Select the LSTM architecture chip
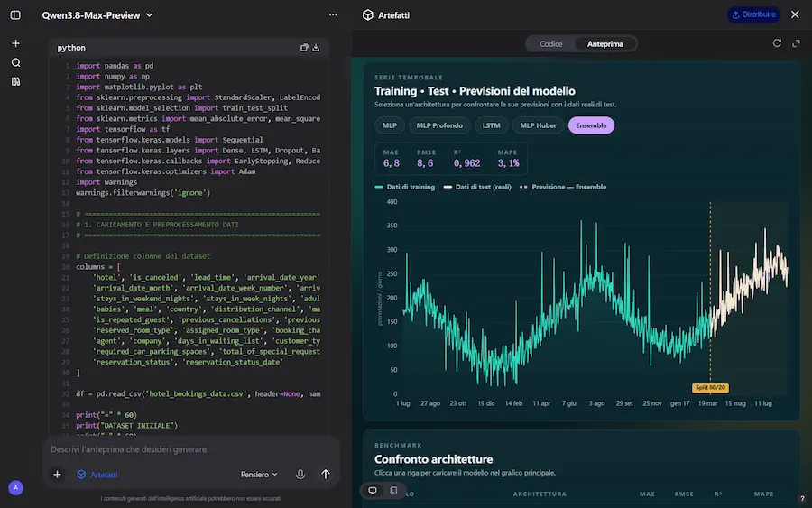The height and width of the screenshot is (508, 812). pyautogui.click(x=492, y=125)
